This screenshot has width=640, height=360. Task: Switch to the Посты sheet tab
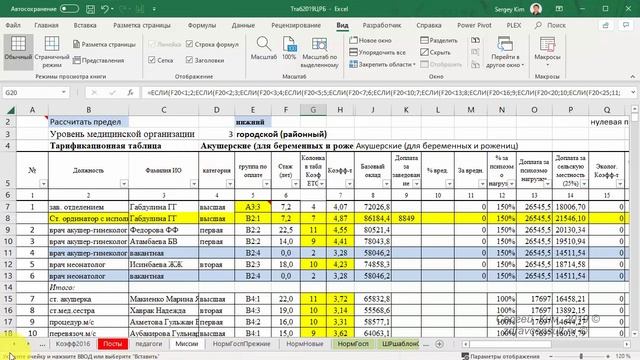coord(113,344)
